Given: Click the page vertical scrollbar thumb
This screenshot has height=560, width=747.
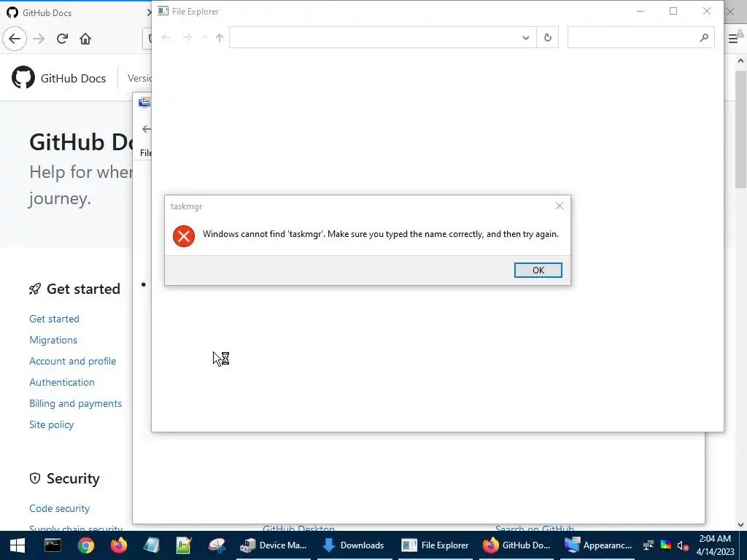Looking at the screenshot, I should click(741, 128).
